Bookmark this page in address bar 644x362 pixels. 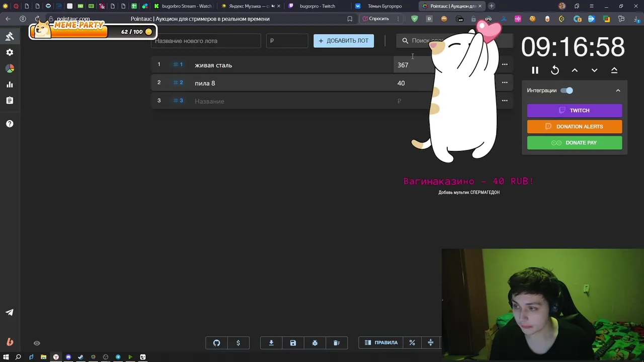click(x=350, y=19)
